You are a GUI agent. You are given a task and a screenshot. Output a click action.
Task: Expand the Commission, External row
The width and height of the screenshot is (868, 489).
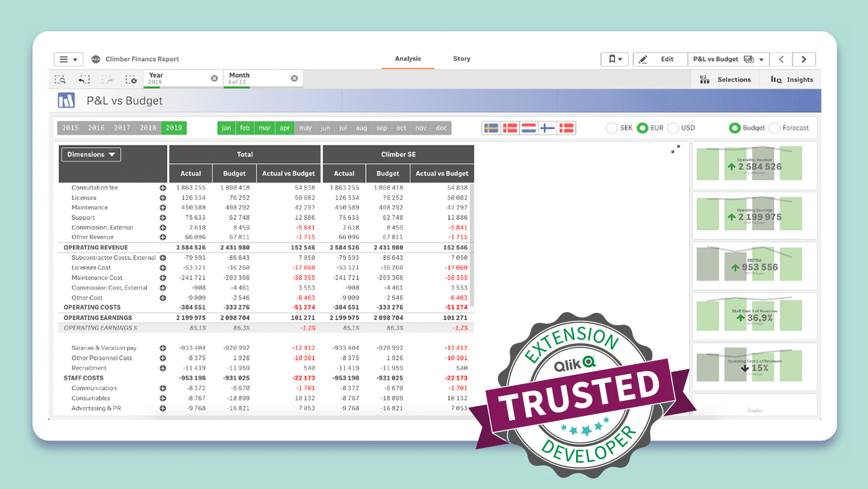click(163, 228)
